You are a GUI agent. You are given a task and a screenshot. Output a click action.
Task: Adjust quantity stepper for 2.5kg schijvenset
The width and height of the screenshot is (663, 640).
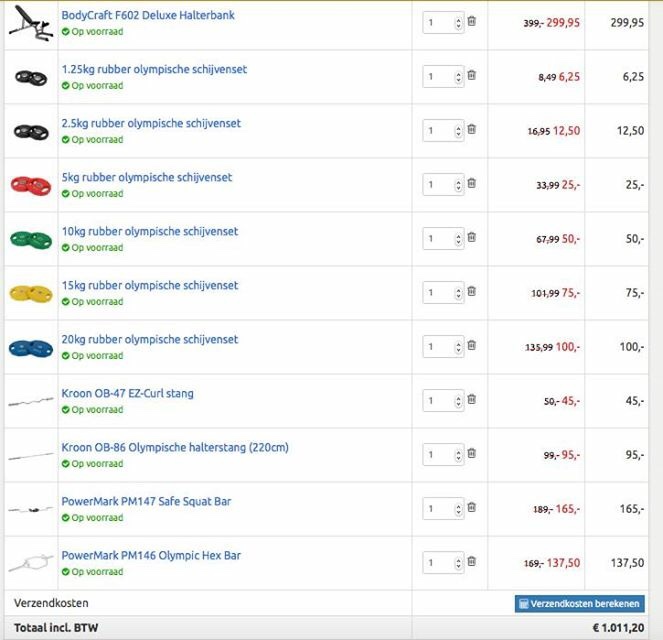click(458, 131)
